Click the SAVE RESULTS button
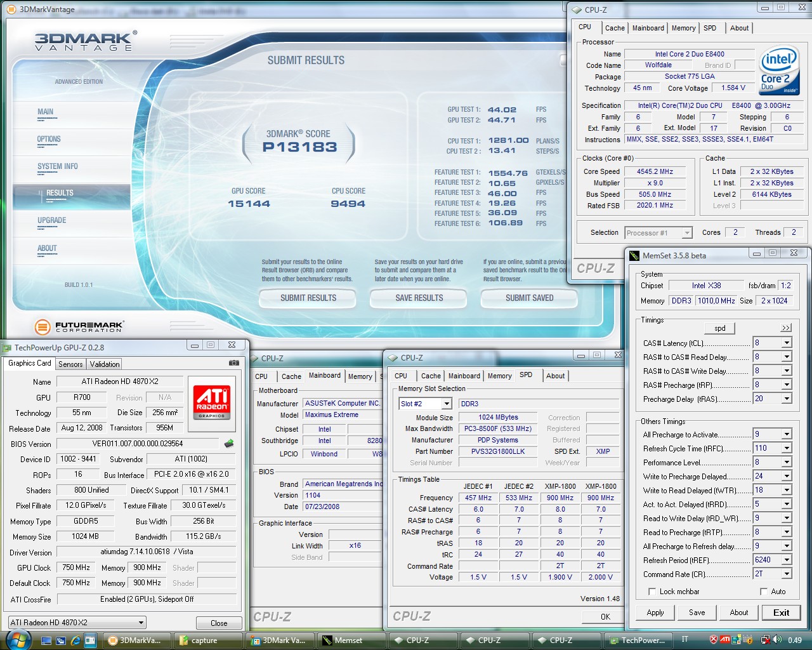The image size is (812, 650). tap(419, 298)
